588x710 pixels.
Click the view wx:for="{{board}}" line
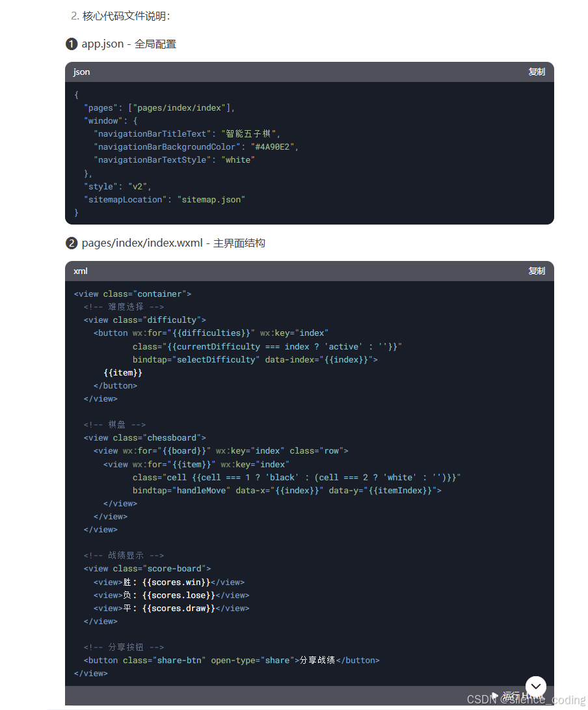(221, 451)
